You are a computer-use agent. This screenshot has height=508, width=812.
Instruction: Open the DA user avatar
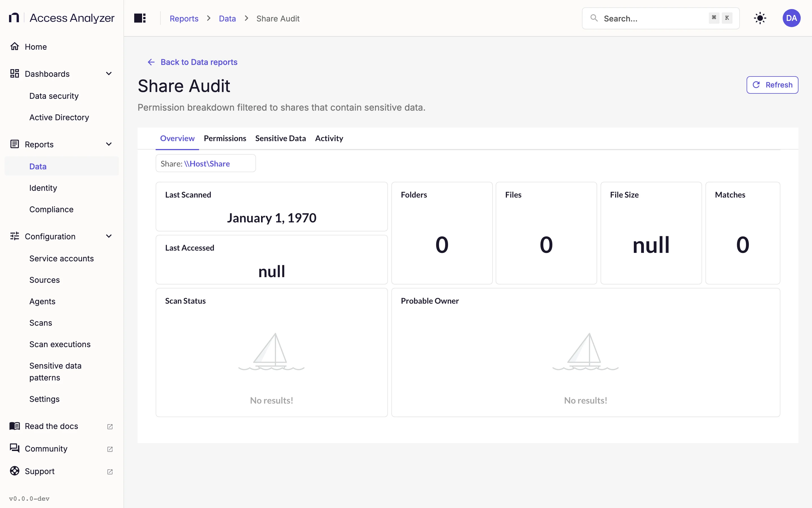[791, 18]
